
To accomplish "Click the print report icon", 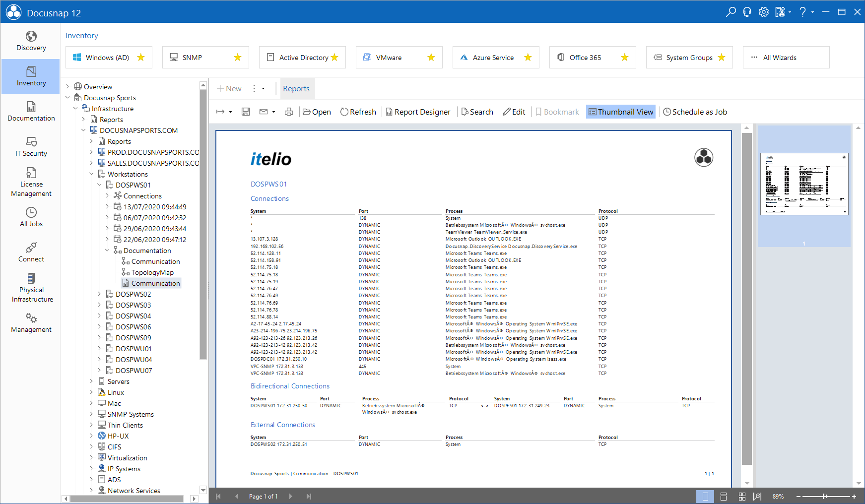I will pos(289,112).
